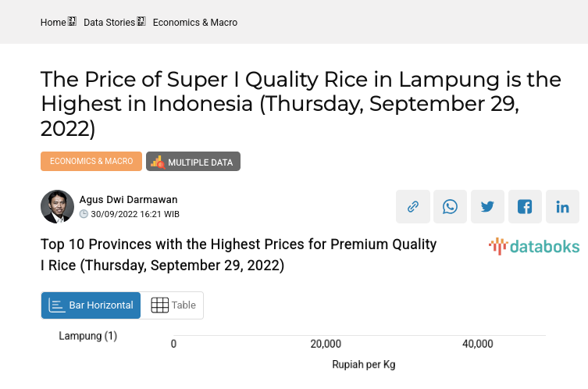The image size is (588, 389).
Task: Click the chart icon in Multiple Data badge
Action: [157, 162]
